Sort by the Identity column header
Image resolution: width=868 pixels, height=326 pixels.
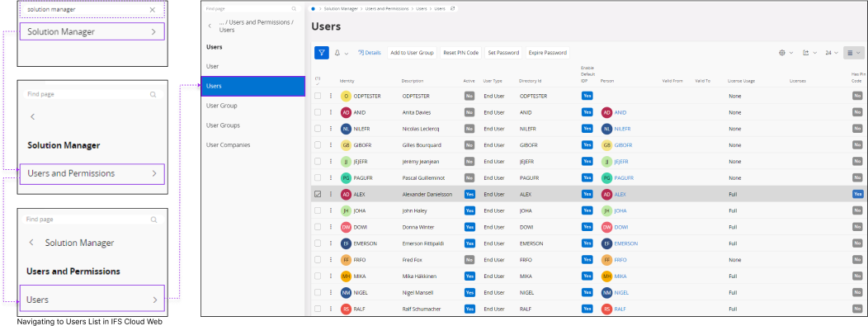pyautogui.click(x=347, y=82)
